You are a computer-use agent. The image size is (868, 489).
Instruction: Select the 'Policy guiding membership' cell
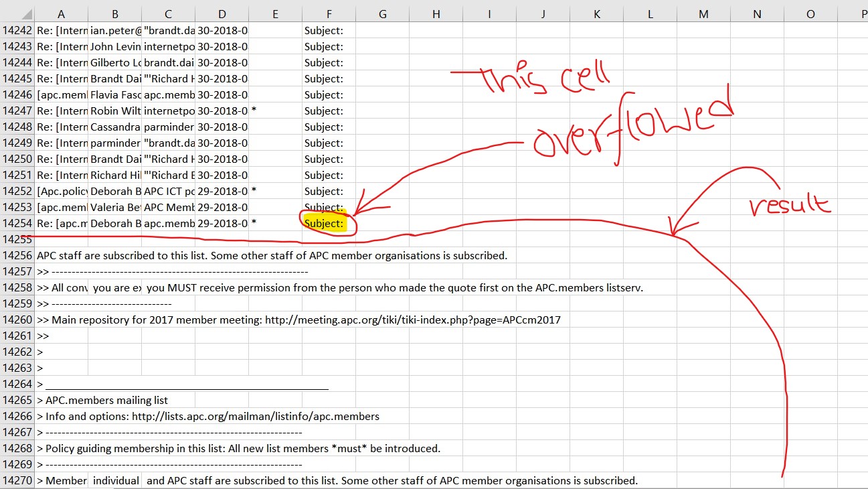coord(238,448)
